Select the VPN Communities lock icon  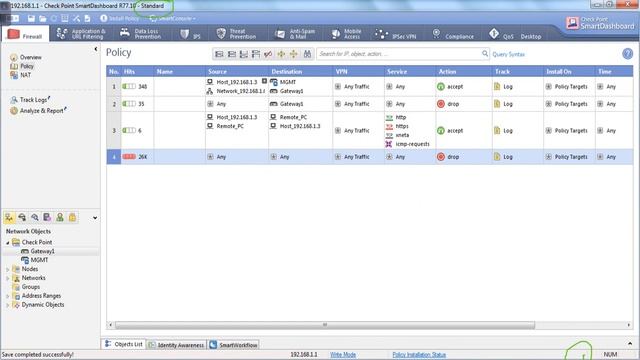click(x=72, y=218)
